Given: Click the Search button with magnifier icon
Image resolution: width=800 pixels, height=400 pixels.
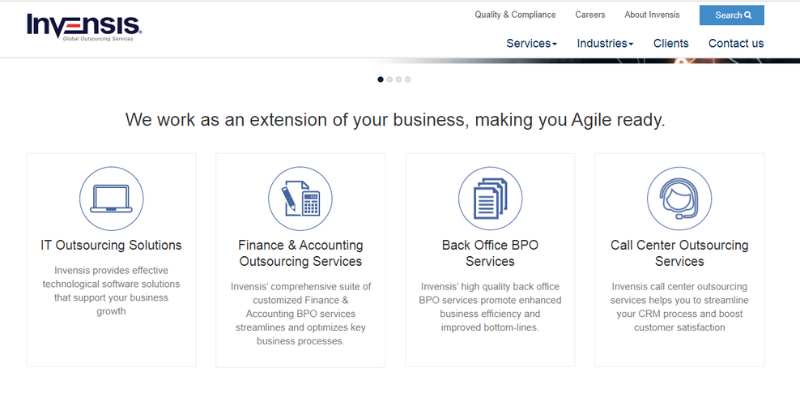Looking at the screenshot, I should pyautogui.click(x=732, y=15).
